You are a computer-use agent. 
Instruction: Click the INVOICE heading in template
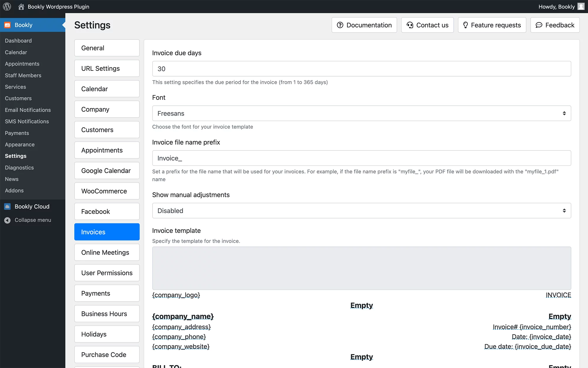(558, 295)
